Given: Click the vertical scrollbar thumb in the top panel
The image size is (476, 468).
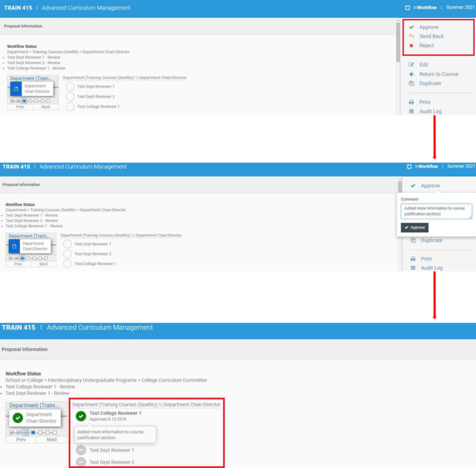Looking at the screenshot, I should click(398, 42).
